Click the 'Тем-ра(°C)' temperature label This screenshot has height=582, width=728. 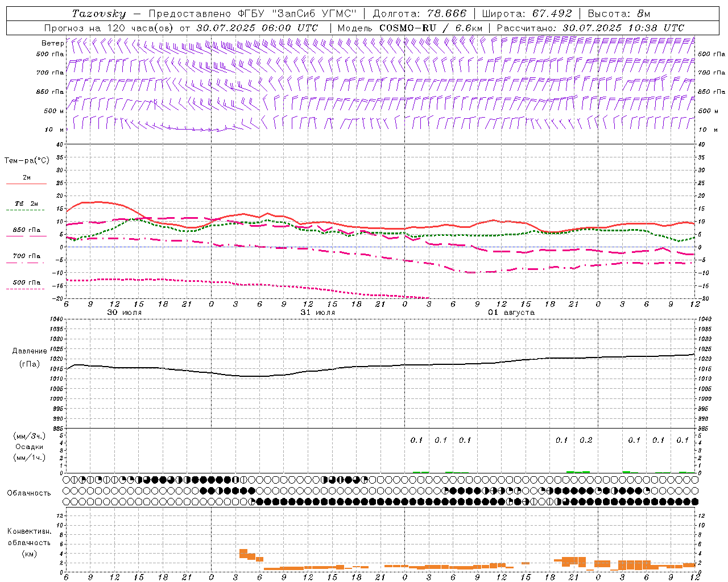(27, 161)
